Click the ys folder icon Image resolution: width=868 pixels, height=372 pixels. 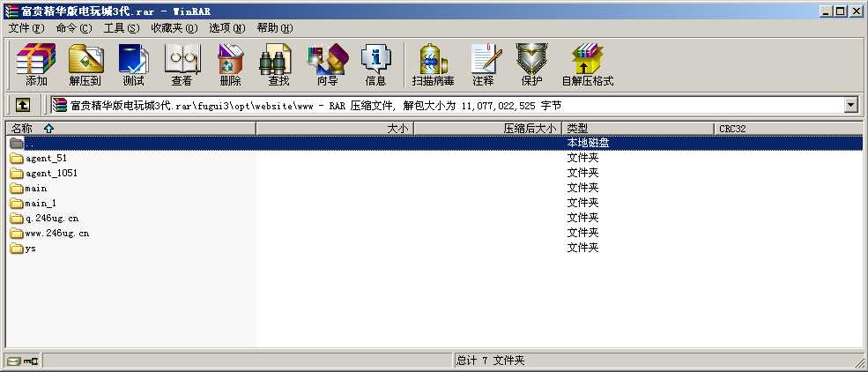click(x=17, y=248)
